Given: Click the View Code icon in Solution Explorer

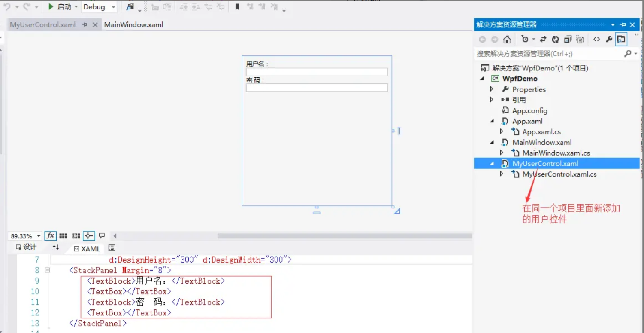Looking at the screenshot, I should coord(596,39).
